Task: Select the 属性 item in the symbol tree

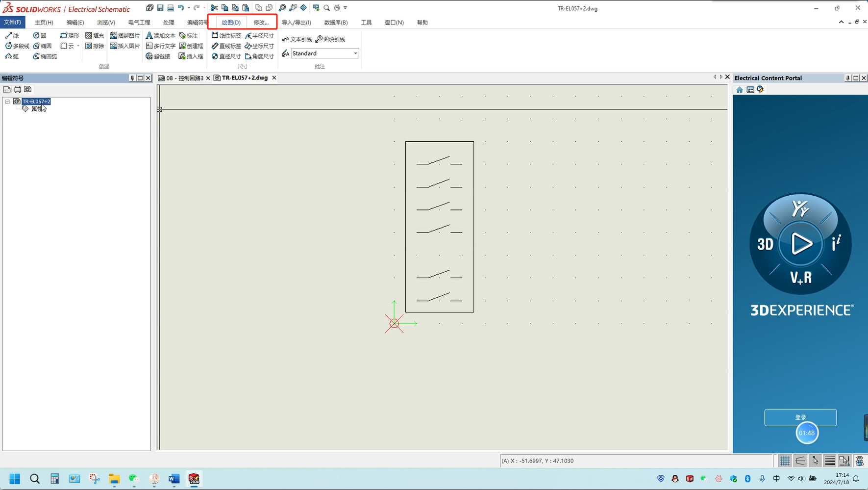Action: tap(36, 109)
